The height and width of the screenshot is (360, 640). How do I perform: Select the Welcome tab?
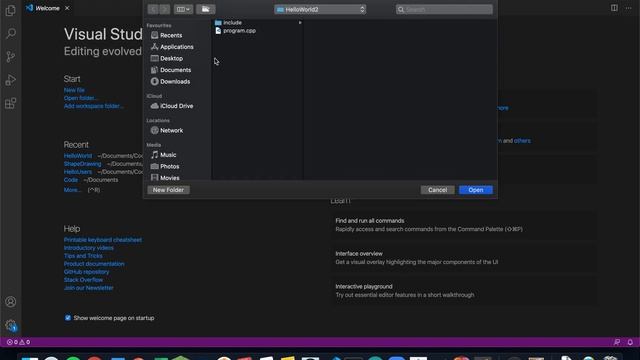pos(48,8)
